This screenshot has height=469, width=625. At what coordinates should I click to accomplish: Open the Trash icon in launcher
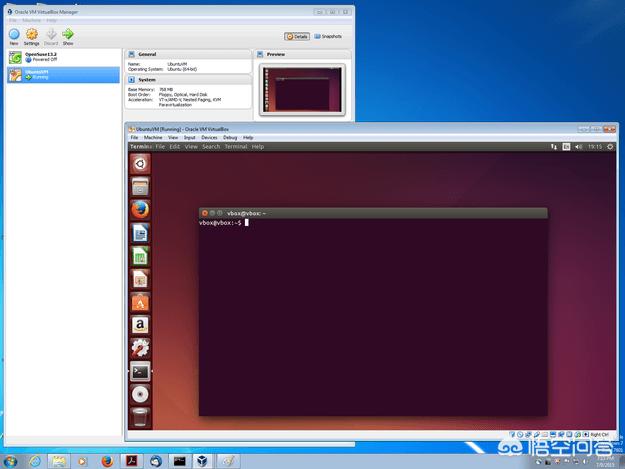pyautogui.click(x=141, y=417)
